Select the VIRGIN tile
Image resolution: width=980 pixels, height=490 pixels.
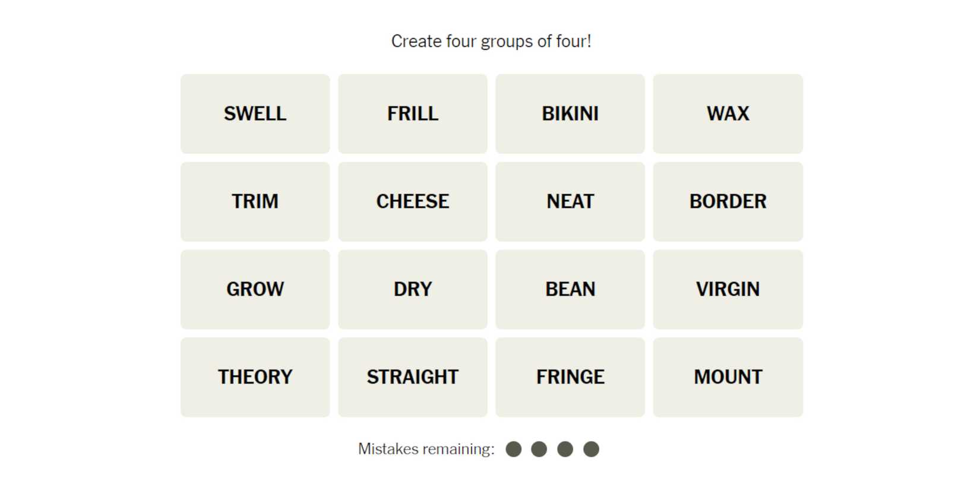[x=728, y=289]
